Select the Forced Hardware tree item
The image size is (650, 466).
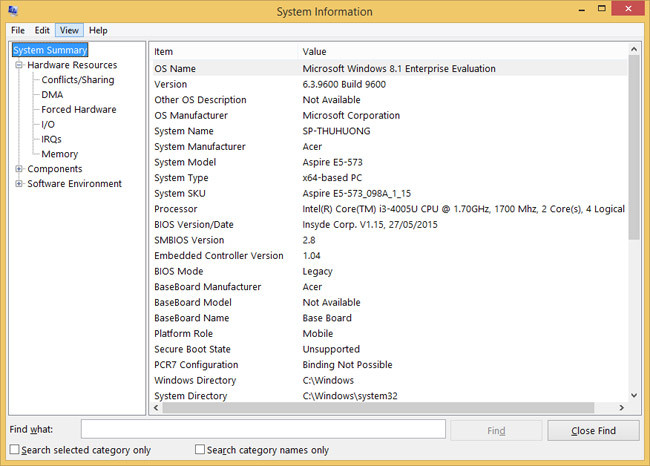coord(78,110)
